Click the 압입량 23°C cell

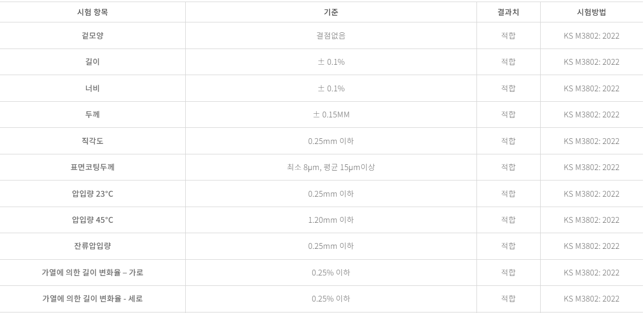[92, 194]
